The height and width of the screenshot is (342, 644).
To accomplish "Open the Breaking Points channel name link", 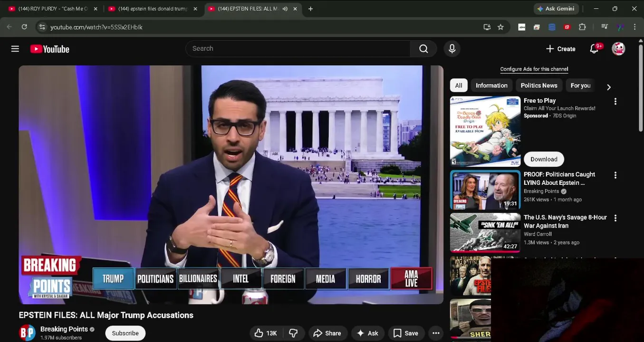I will [x=64, y=329].
